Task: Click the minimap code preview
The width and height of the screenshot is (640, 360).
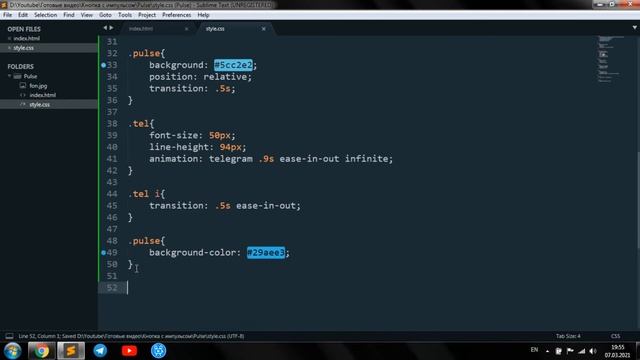Action: point(610,59)
